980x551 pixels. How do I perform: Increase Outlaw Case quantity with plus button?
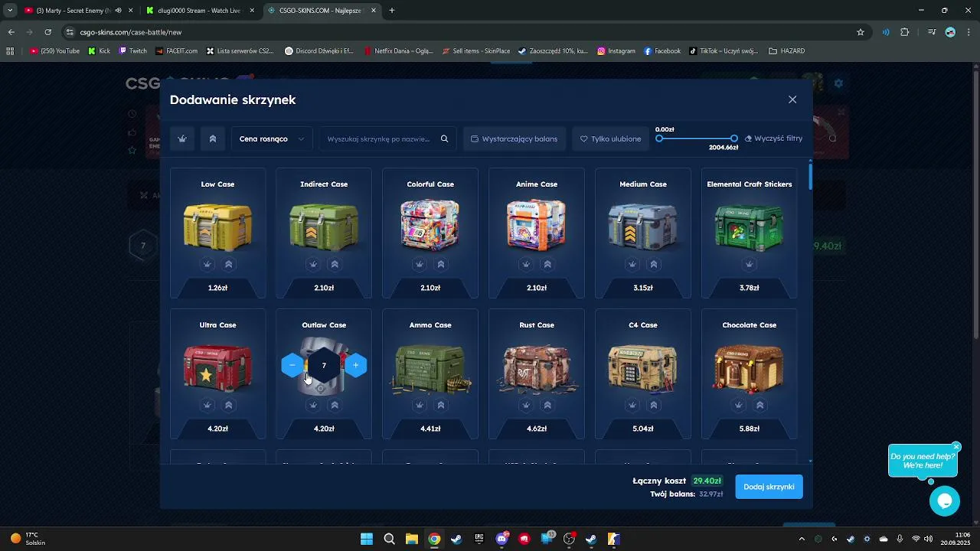coord(355,365)
